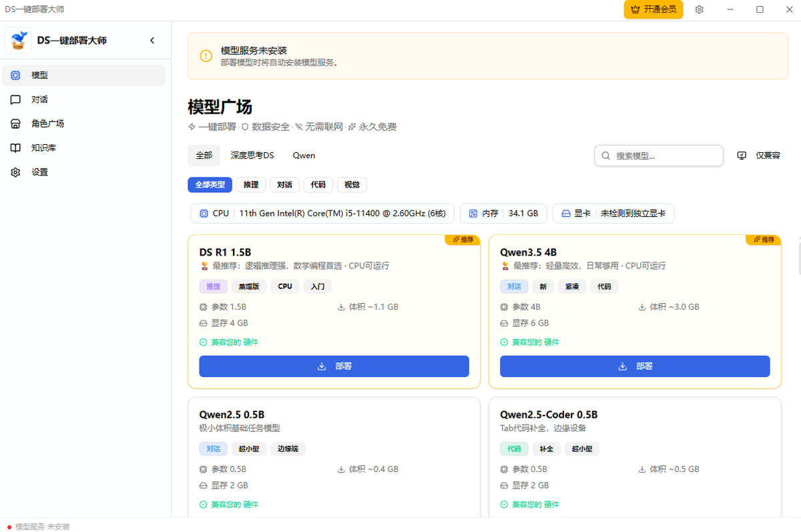The height and width of the screenshot is (532, 801).
Task: Click 未检测到独立显卡 text
Action: (x=633, y=214)
